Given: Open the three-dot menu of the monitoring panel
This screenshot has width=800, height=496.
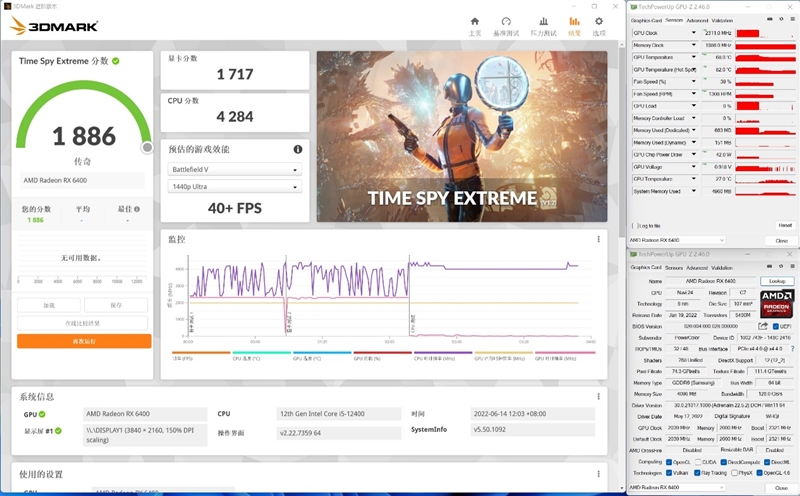Looking at the screenshot, I should pyautogui.click(x=598, y=239).
